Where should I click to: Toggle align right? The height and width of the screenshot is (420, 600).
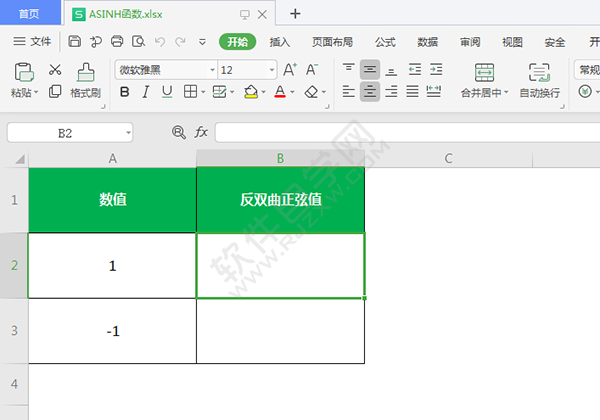pyautogui.click(x=391, y=91)
